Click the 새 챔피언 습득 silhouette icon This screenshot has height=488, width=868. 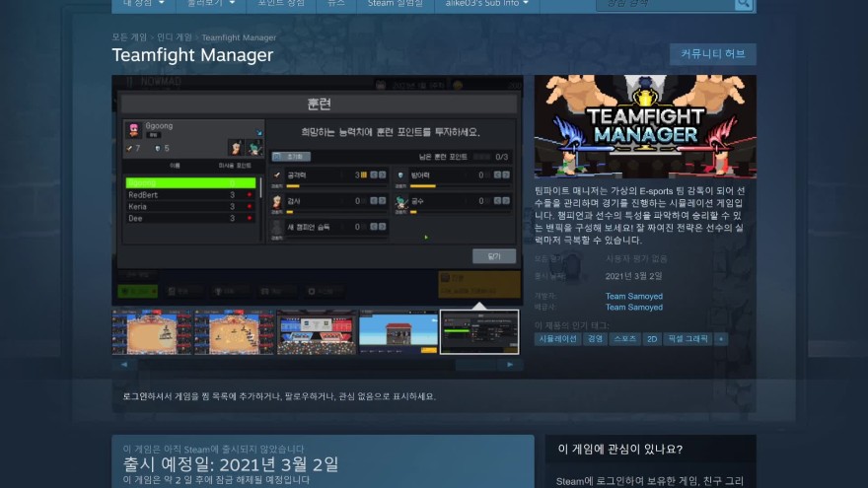[x=277, y=228]
